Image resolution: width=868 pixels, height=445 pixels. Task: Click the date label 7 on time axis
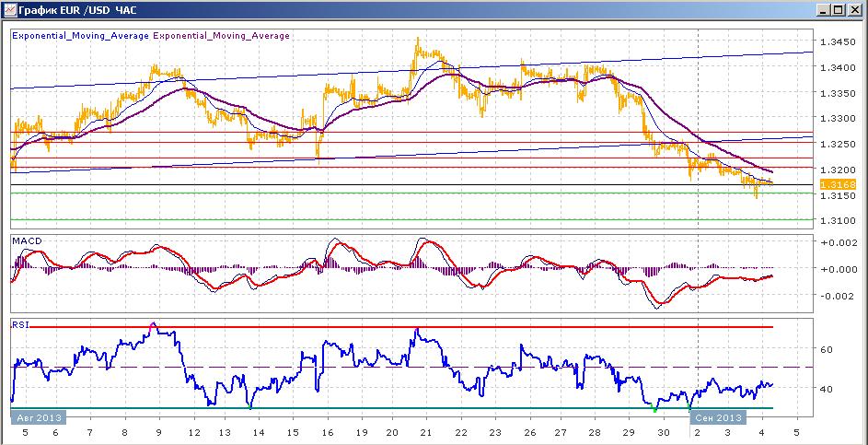click(x=89, y=432)
